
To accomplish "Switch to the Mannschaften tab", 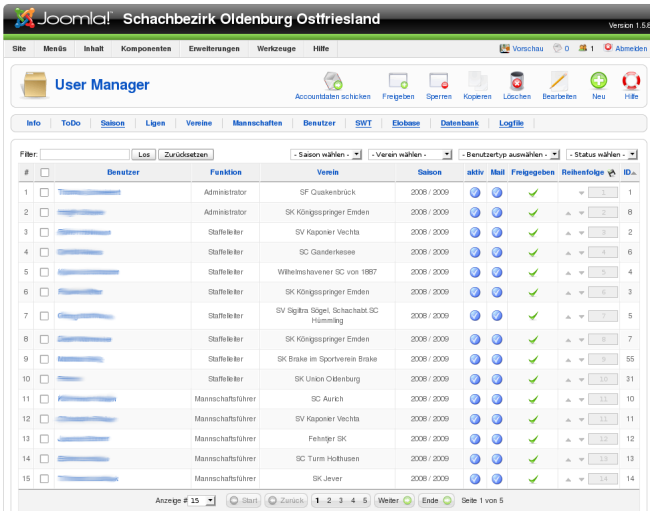I will coord(257,123).
